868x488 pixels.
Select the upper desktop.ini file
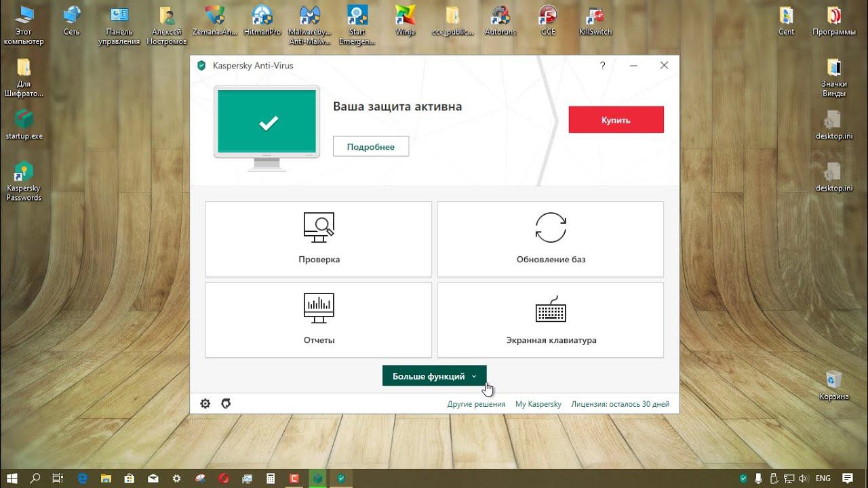[x=834, y=125]
